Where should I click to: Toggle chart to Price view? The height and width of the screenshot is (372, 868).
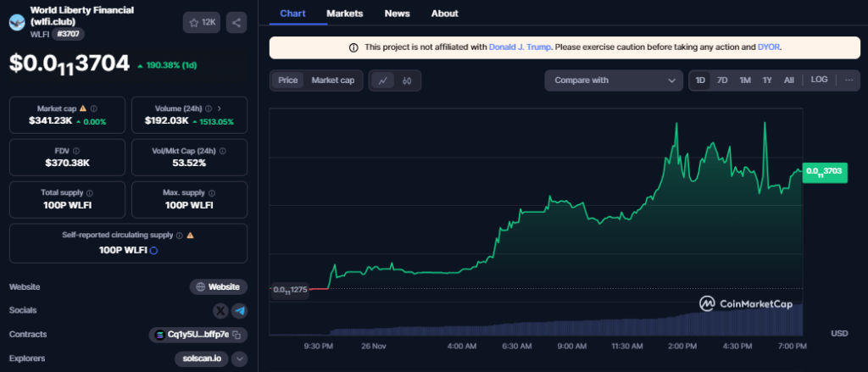point(288,81)
